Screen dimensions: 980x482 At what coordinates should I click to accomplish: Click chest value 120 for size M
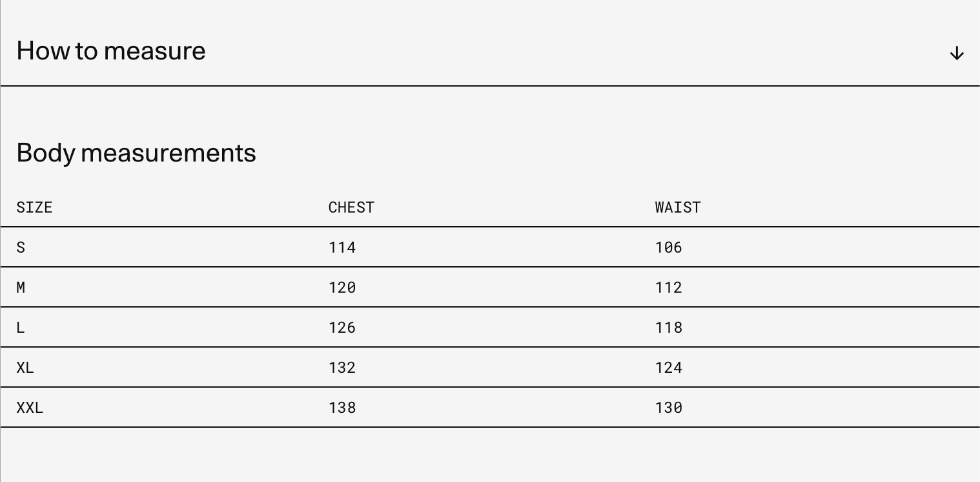click(342, 288)
